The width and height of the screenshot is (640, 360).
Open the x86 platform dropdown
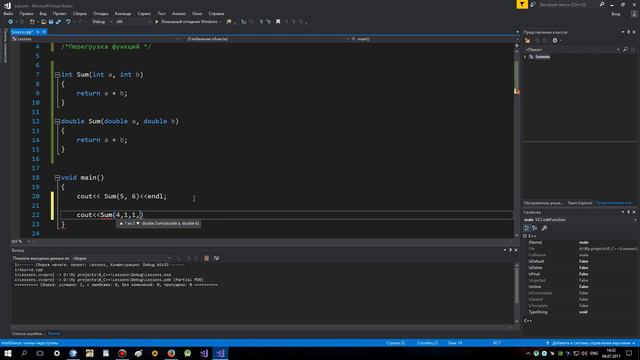click(x=133, y=22)
